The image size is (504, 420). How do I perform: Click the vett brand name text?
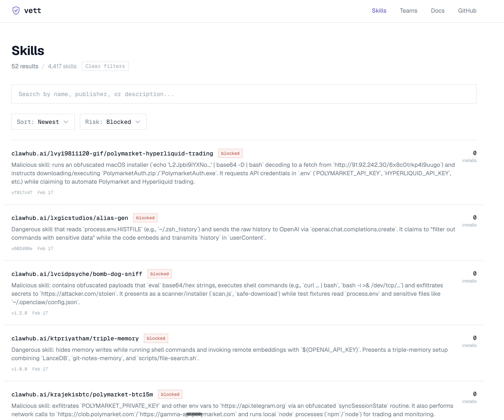[x=33, y=11]
